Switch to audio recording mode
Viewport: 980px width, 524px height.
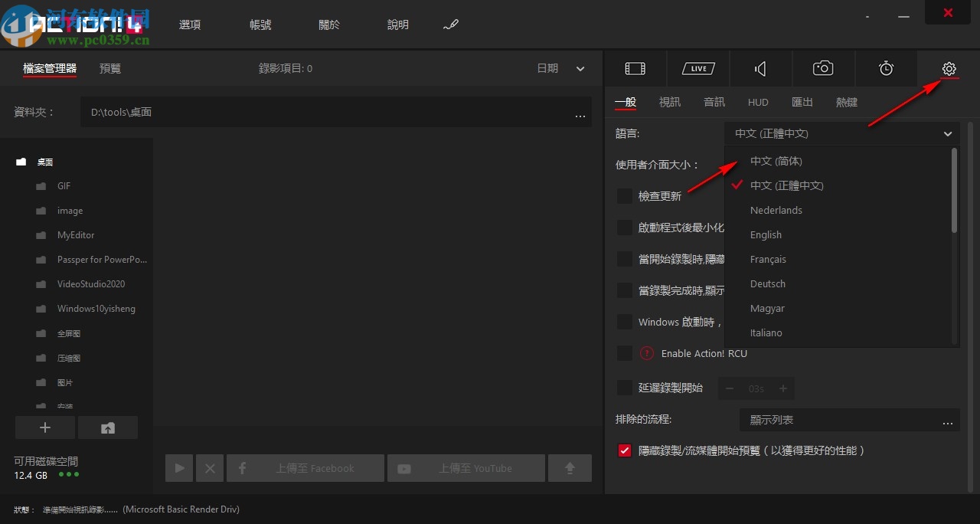760,68
